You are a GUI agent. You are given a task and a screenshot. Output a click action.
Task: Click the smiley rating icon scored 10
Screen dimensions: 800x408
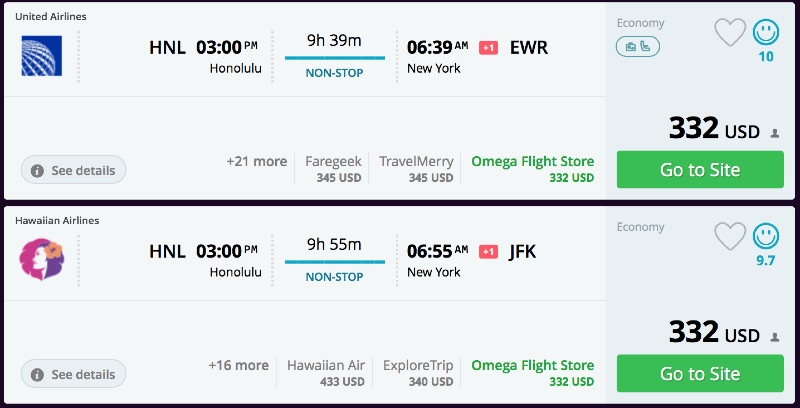(x=766, y=32)
